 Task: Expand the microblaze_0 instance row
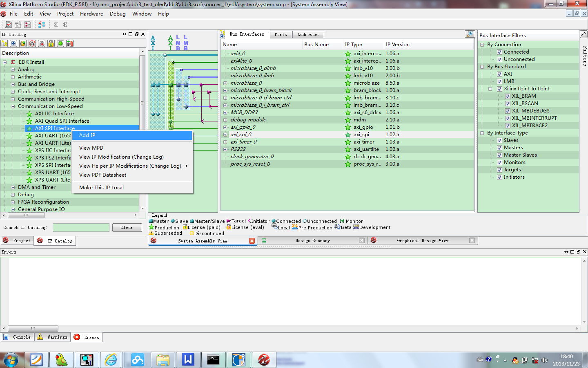(225, 83)
